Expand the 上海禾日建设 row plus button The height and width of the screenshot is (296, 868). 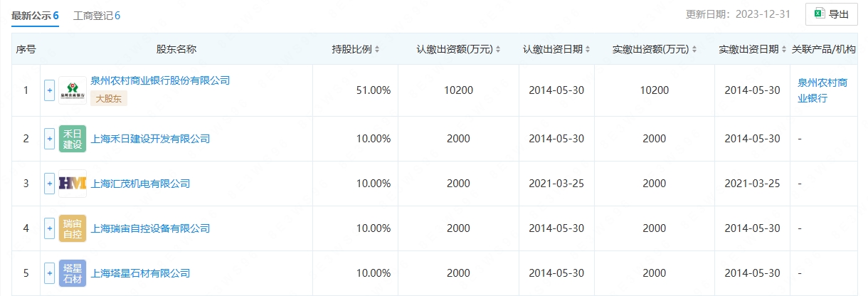49,139
